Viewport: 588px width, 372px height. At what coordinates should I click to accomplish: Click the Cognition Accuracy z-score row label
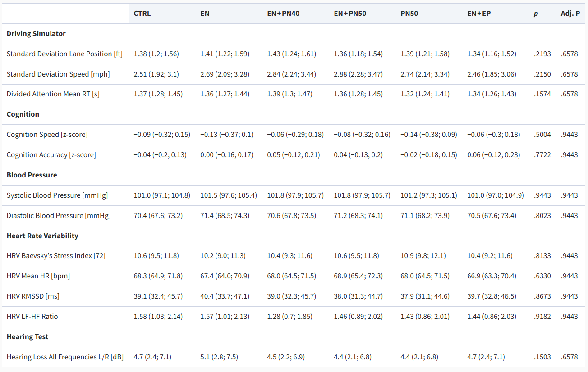coord(51,155)
